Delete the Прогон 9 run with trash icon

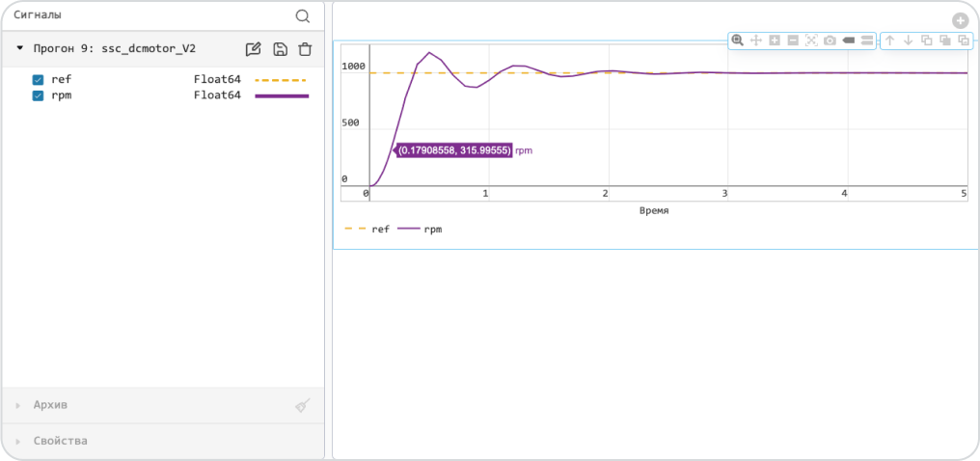tap(305, 49)
